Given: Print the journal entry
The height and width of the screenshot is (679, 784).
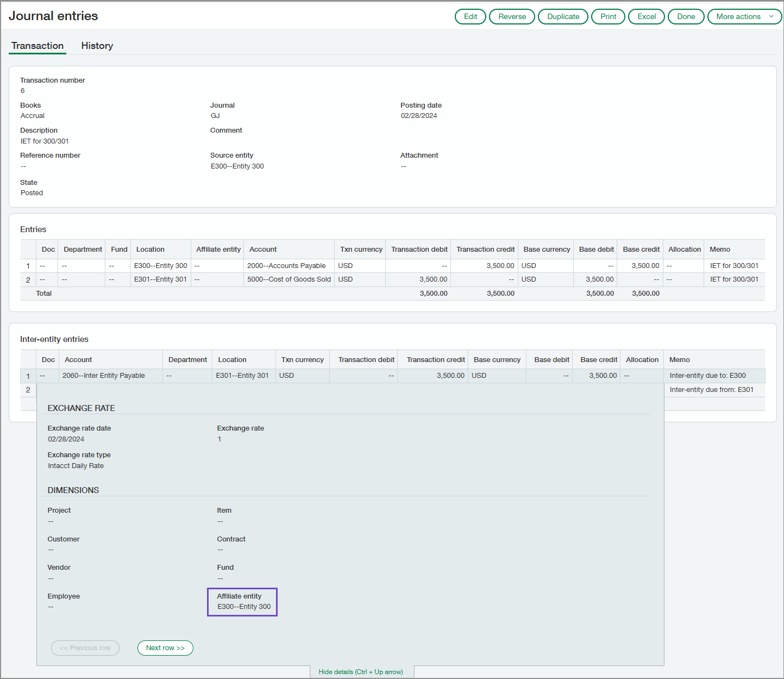Looking at the screenshot, I should click(607, 16).
